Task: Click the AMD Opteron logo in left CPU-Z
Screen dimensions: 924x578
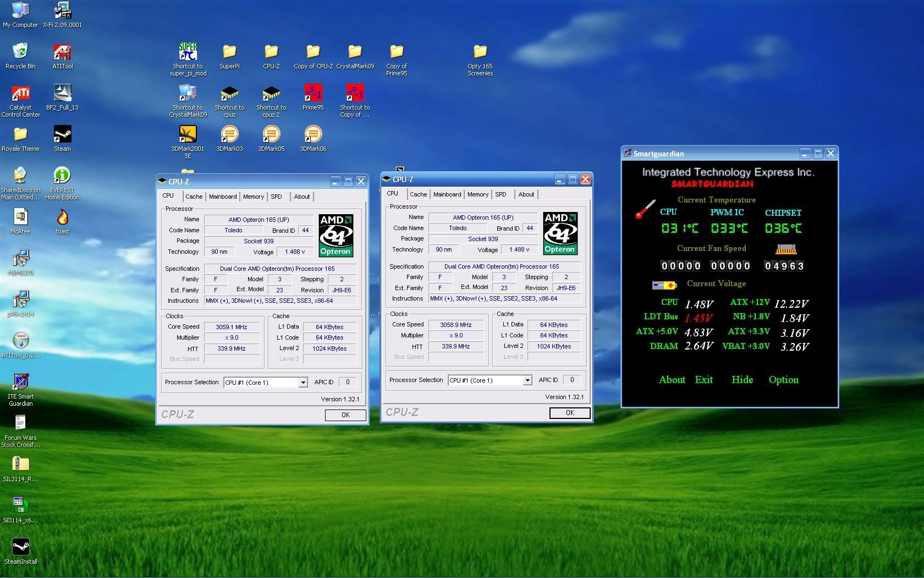Action: coord(336,236)
